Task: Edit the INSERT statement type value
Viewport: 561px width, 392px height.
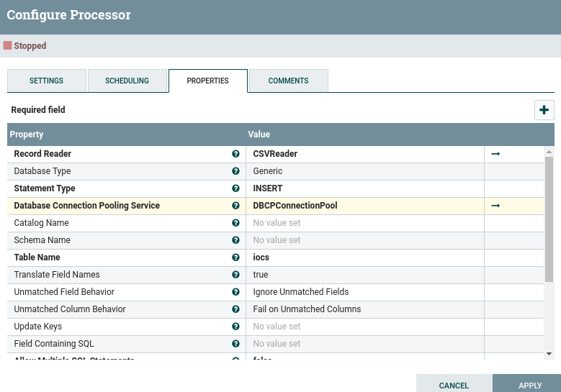Action: (x=365, y=188)
